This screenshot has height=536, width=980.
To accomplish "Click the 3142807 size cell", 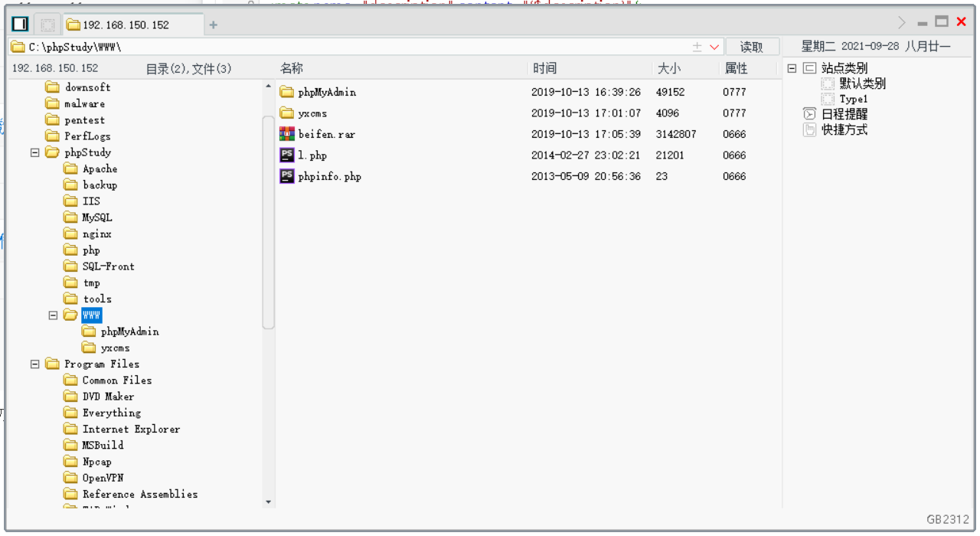I will coord(676,134).
